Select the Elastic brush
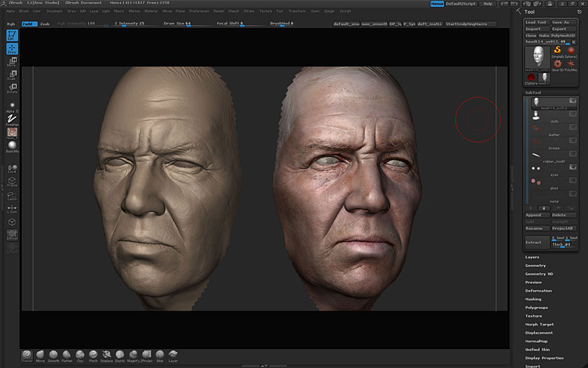The width and height of the screenshot is (588, 368). click(x=120, y=356)
